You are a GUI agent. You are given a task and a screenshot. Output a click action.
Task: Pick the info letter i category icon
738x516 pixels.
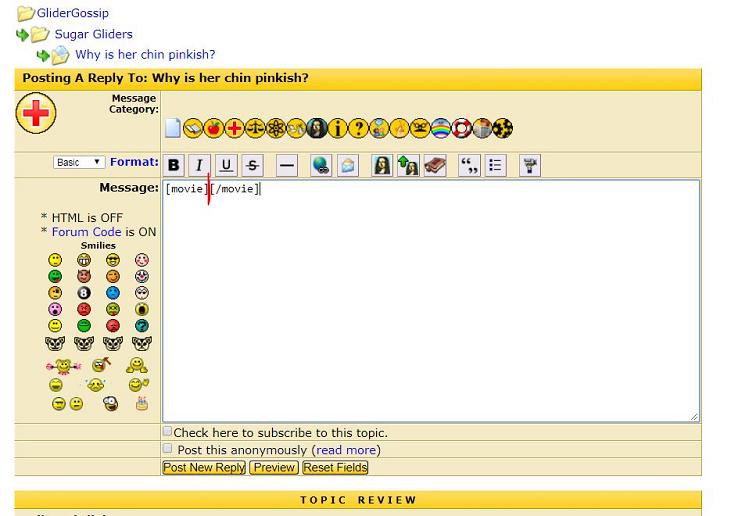pyautogui.click(x=337, y=128)
